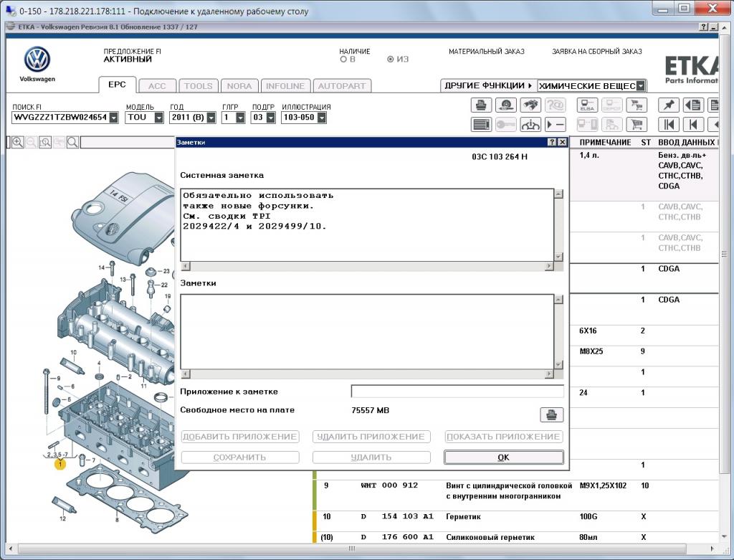Click scroll-down arrow of Заметки notes area
This screenshot has height=560, width=734.
(x=558, y=365)
